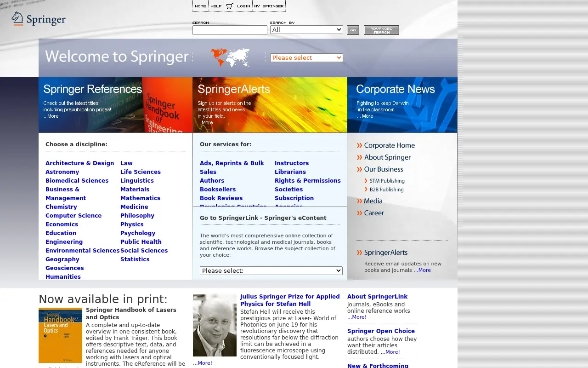
Task: Open the Springer References banner
Action: coord(115,105)
